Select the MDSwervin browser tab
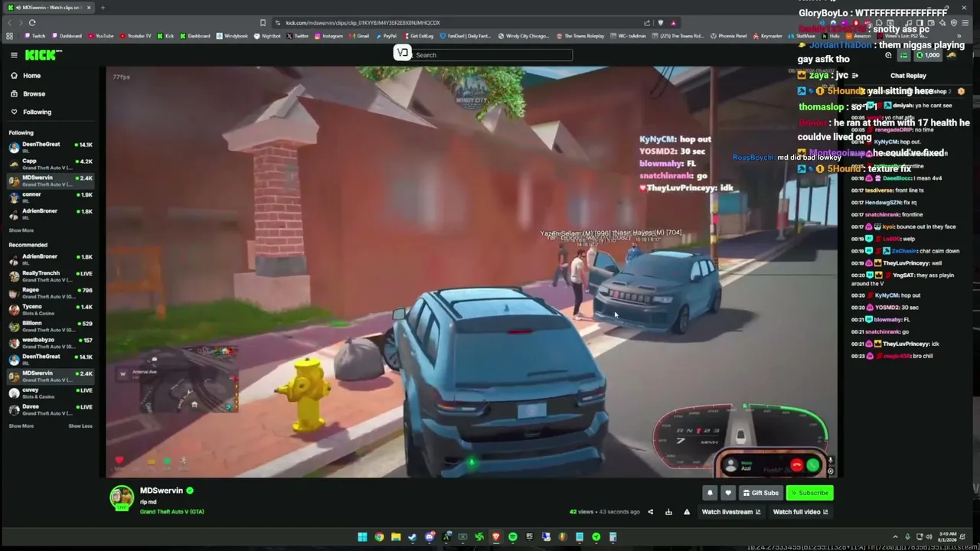This screenshot has width=980, height=551. [x=50, y=8]
